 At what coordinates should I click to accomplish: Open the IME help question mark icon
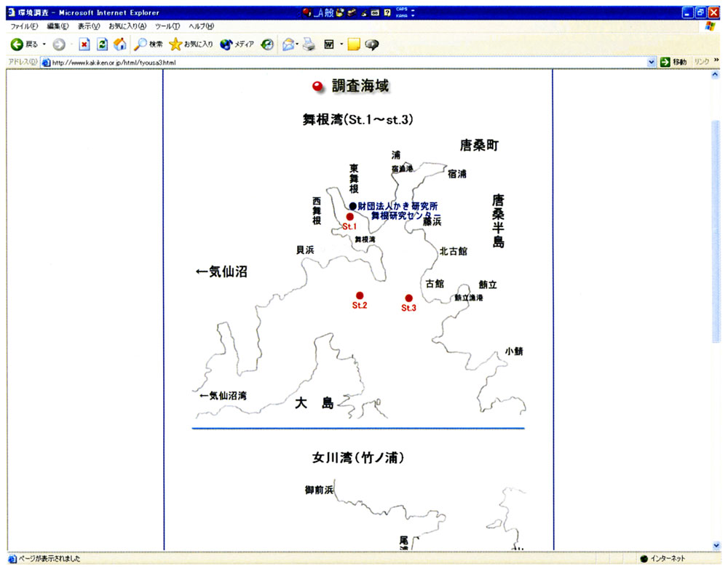(387, 12)
